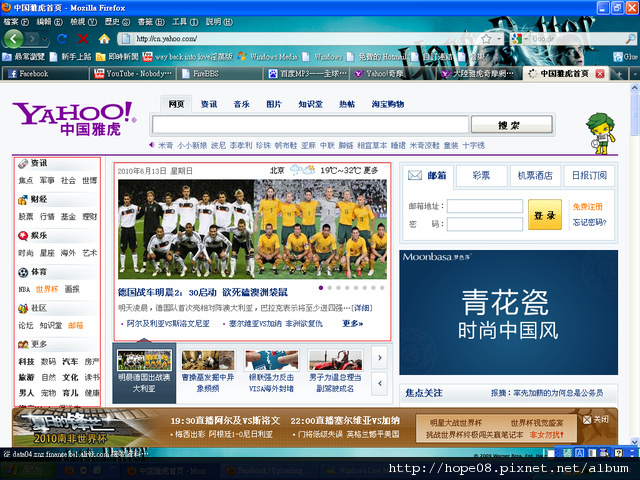Click the Yahoo 中国雅虎 logo
Image resolution: width=640 pixels, height=480 pixels.
coord(74,118)
